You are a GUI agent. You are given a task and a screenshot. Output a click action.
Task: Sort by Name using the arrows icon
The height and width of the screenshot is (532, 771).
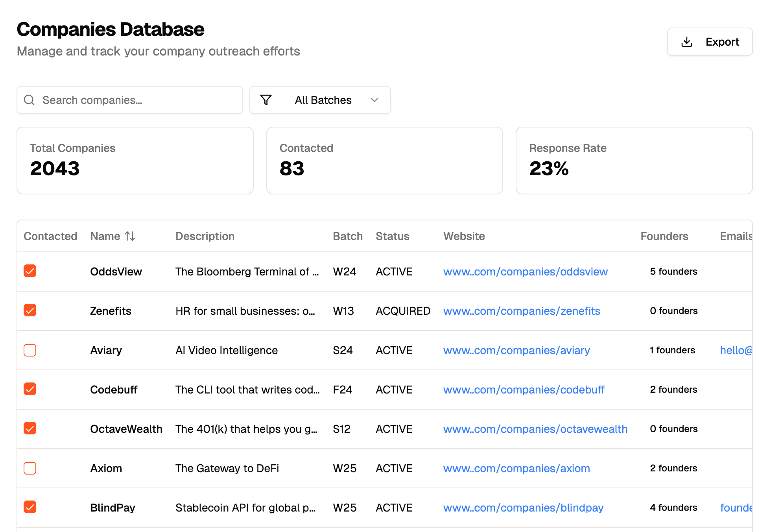click(130, 236)
